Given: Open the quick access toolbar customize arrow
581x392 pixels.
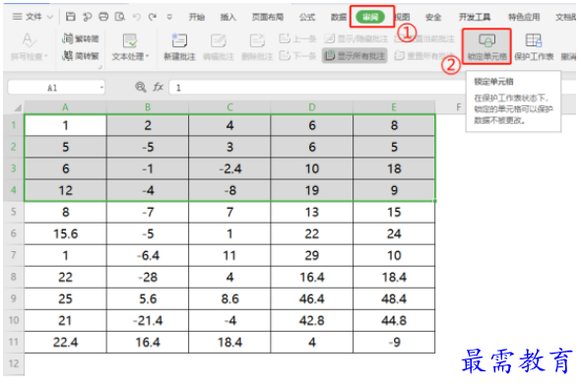Looking at the screenshot, I should [x=169, y=17].
